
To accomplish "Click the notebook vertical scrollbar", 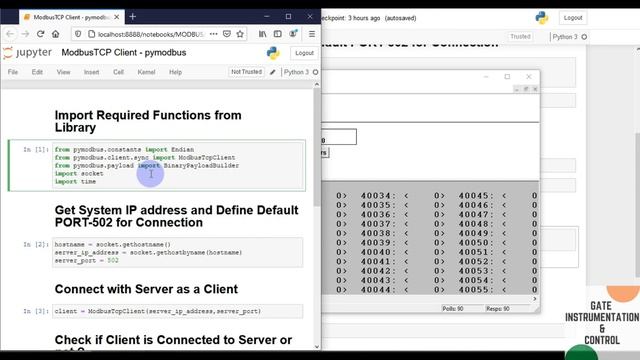I will coord(317,147).
